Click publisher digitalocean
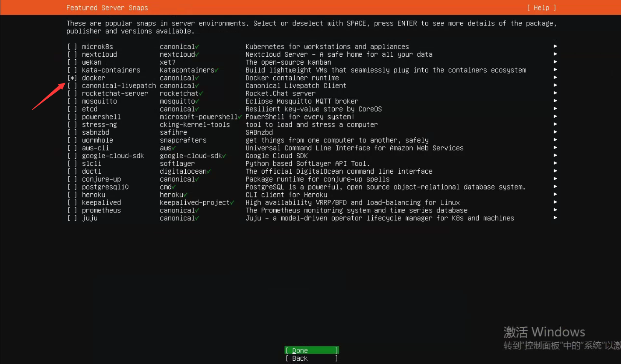The image size is (621, 364). pos(183,172)
